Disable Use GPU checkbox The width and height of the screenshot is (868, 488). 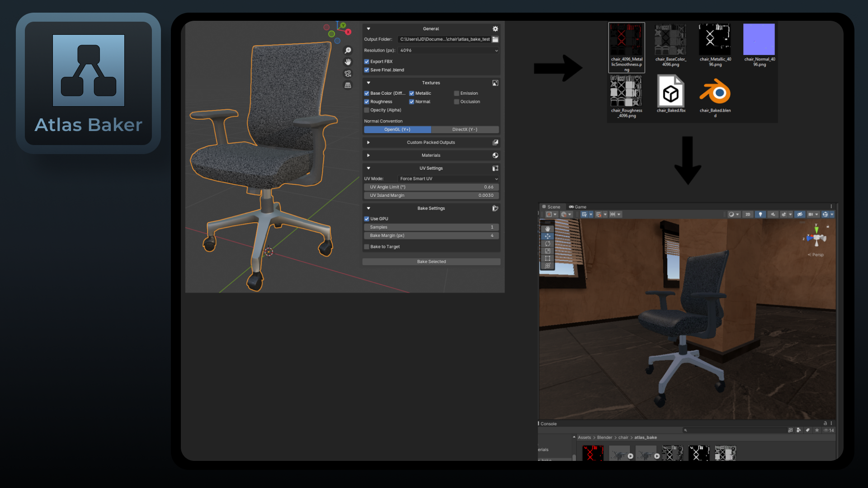[x=367, y=219]
